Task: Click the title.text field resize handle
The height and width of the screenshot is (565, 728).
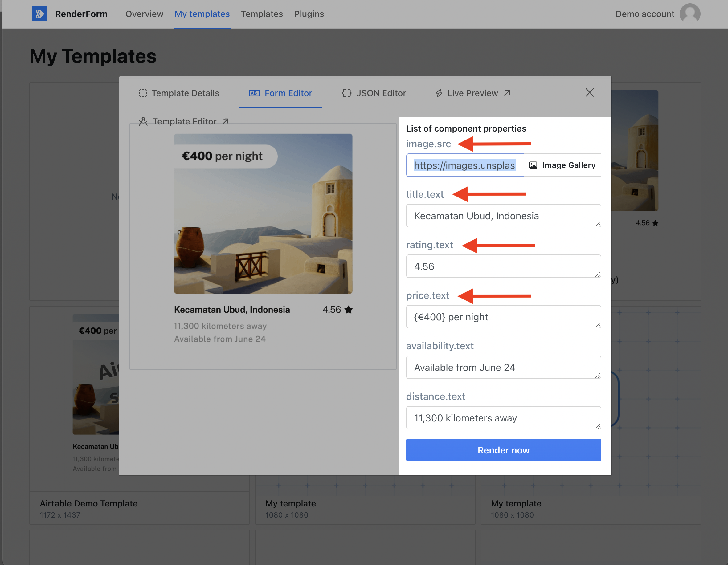Action: point(598,224)
